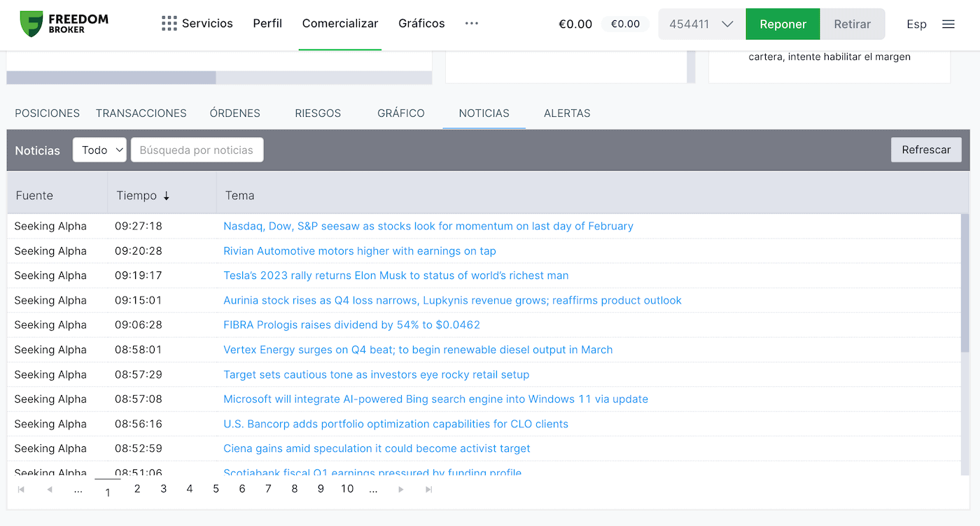980x526 pixels.
Task: Open Microsoft AI-powered Bing article
Action: (435, 399)
